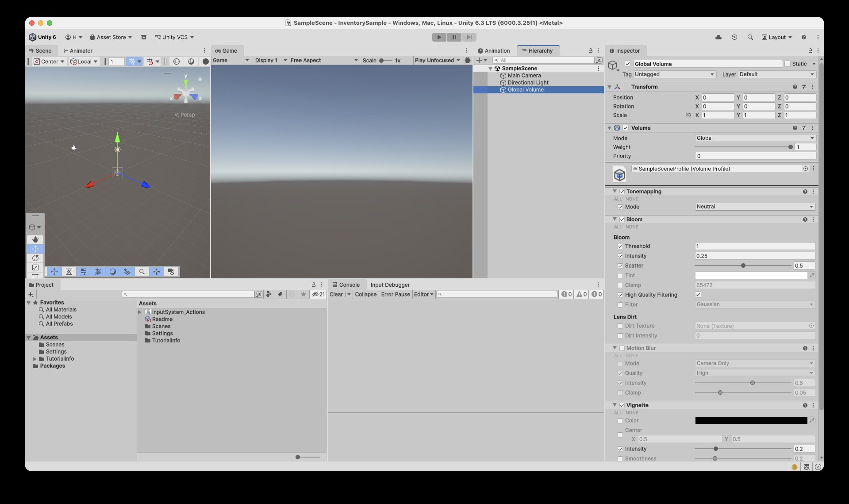Image resolution: width=849 pixels, height=504 pixels.
Task: Toggle the High Quality Filtering value checkbox
Action: pyautogui.click(x=698, y=295)
